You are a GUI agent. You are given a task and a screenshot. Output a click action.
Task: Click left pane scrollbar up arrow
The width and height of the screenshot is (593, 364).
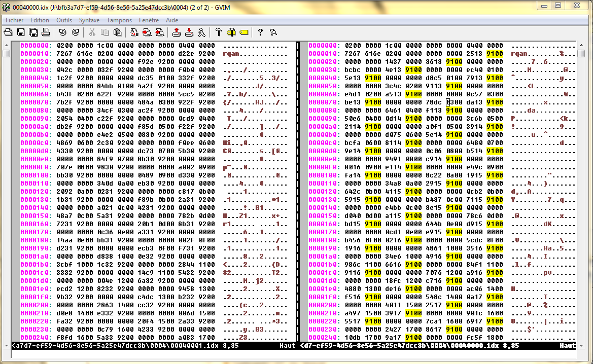7,45
